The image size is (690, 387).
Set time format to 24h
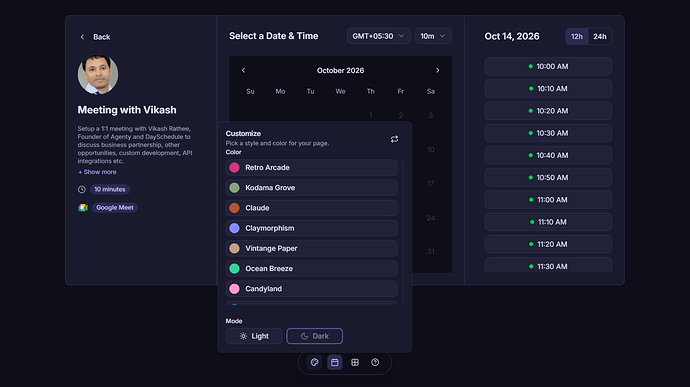[x=599, y=37]
